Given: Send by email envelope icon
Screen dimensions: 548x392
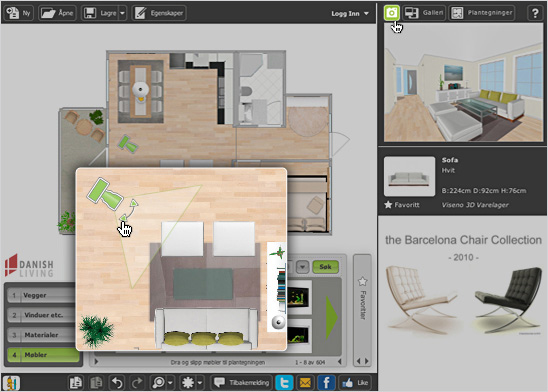Looking at the screenshot, I should point(305,383).
